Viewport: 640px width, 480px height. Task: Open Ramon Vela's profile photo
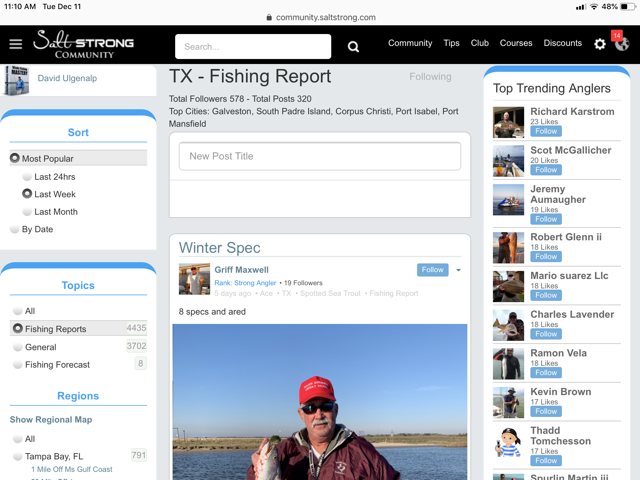[x=508, y=364]
